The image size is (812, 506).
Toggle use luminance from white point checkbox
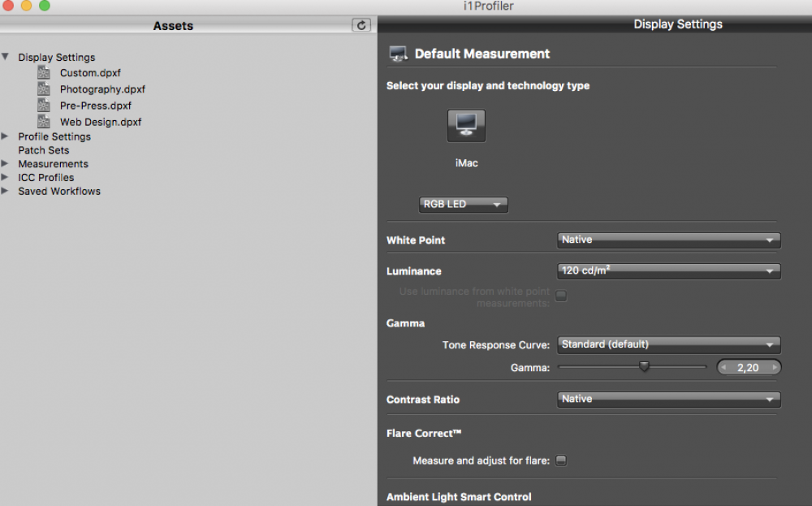coord(561,296)
